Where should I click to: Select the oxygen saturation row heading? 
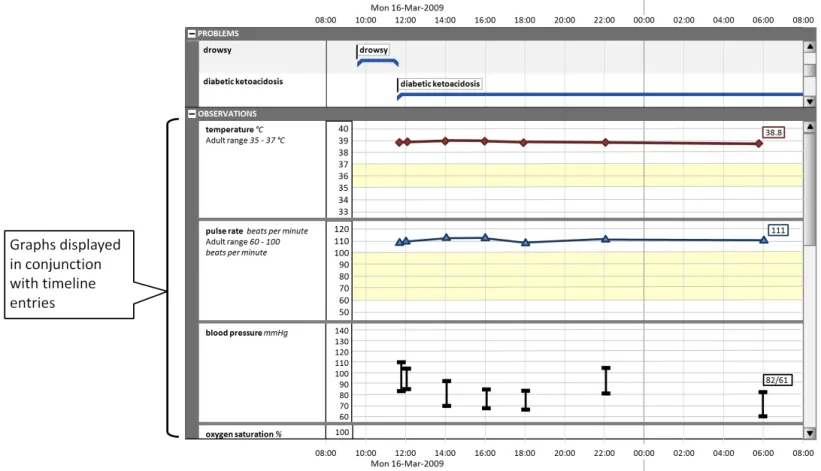[243, 434]
